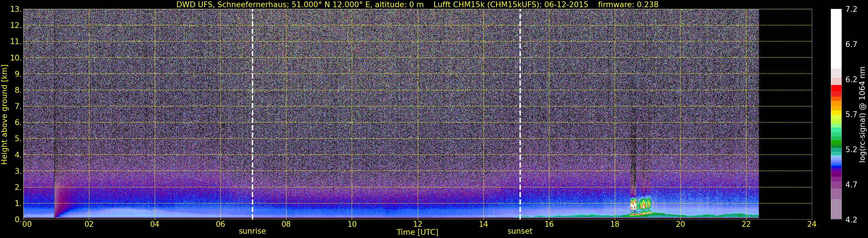Click the time axis tick '16'
Viewport: 868px width, 238px height.
[549, 224]
